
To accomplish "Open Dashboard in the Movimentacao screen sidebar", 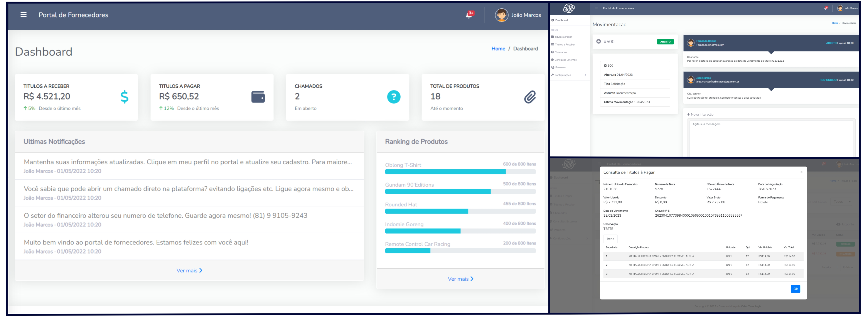I will [561, 20].
